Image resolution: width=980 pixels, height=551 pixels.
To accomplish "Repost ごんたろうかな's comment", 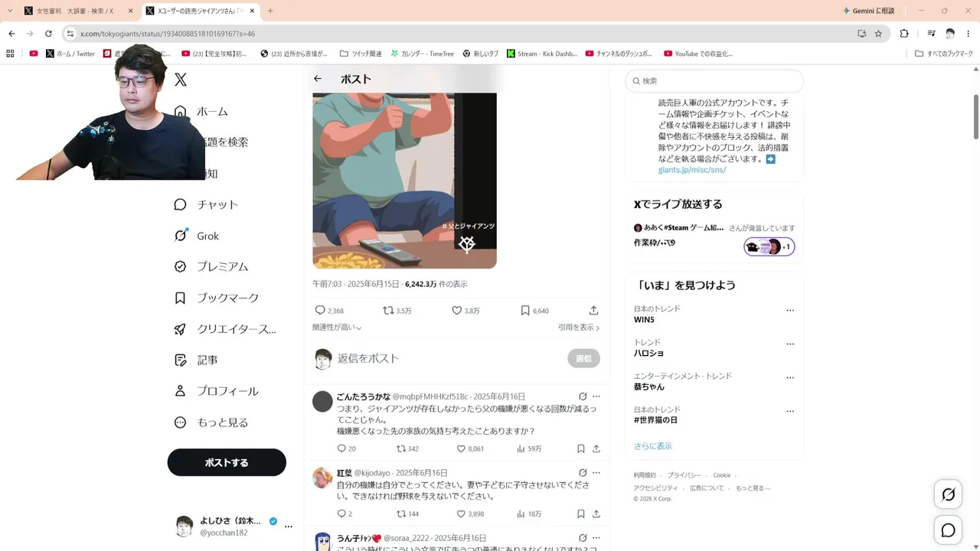I will pos(407,448).
